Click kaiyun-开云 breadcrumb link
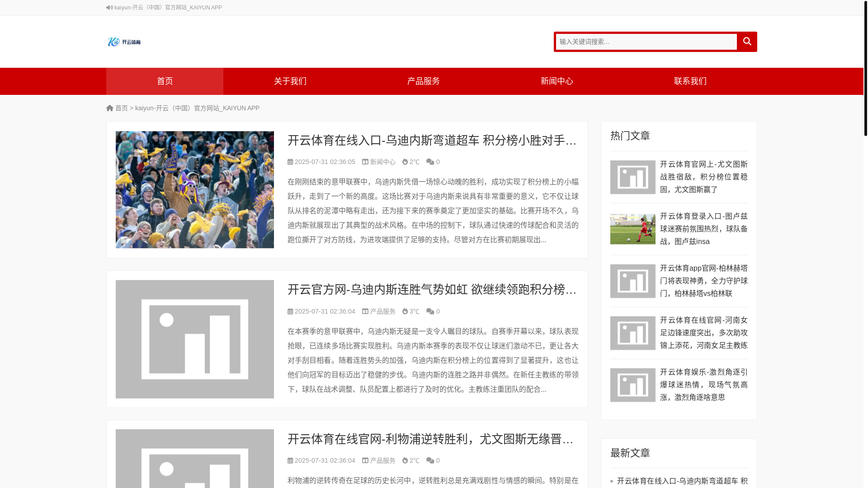868x488 pixels. [197, 108]
